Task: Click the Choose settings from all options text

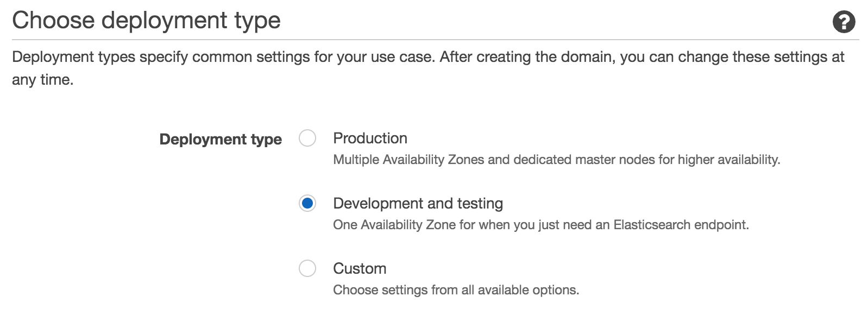Action: point(456,290)
